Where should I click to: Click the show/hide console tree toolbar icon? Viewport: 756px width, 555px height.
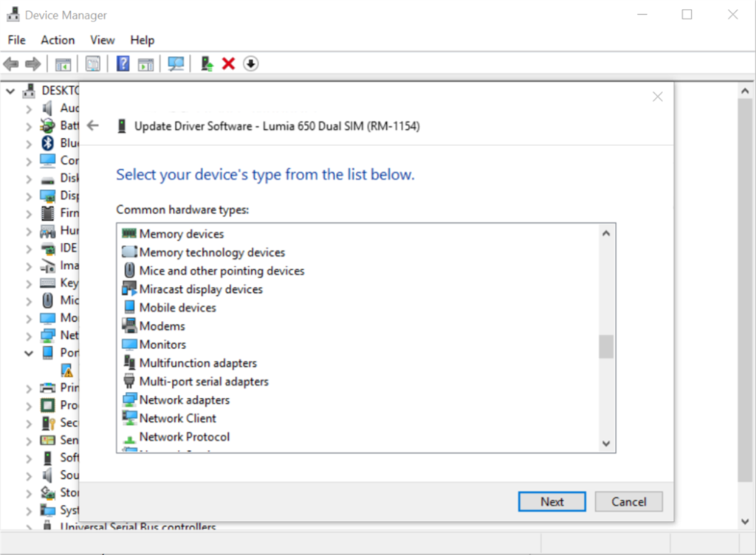[63, 63]
